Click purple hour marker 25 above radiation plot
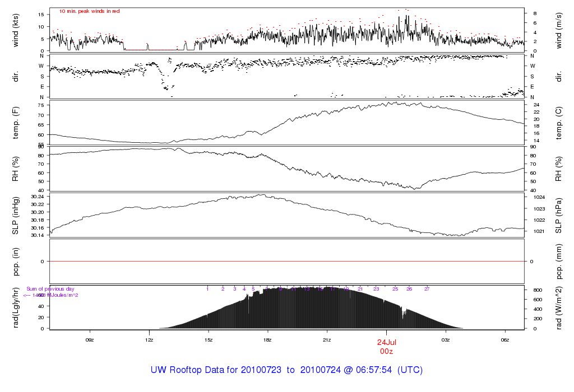 coord(395,289)
